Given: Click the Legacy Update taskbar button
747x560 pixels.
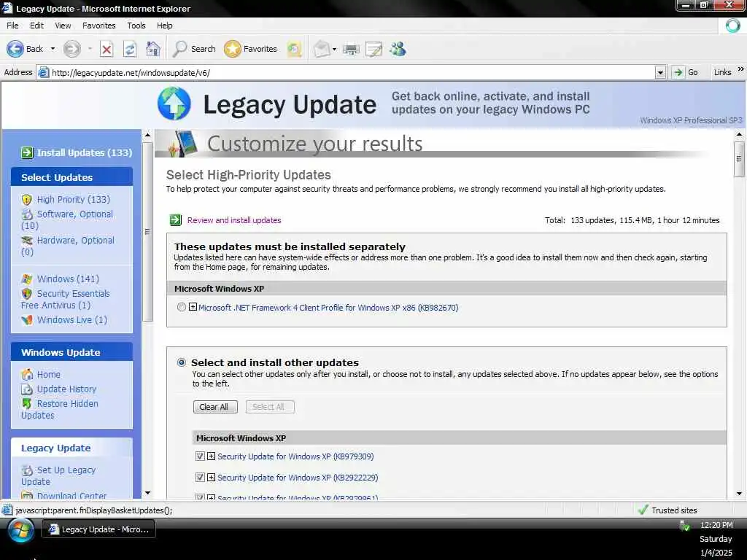Looking at the screenshot, I should [98, 529].
